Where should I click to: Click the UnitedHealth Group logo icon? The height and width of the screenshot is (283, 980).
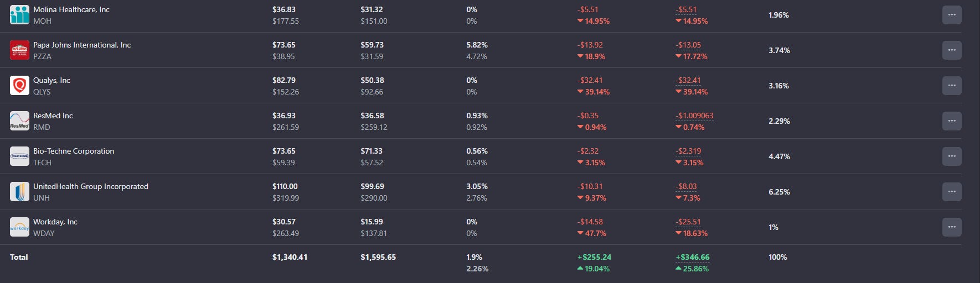[x=19, y=192]
